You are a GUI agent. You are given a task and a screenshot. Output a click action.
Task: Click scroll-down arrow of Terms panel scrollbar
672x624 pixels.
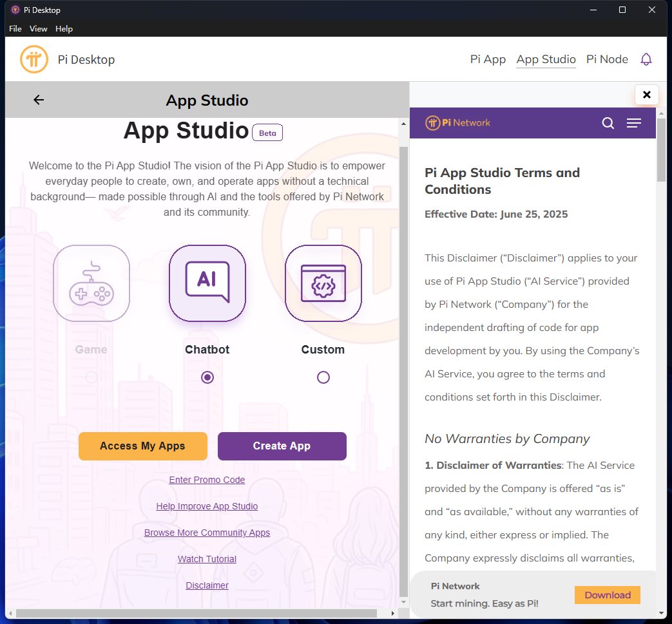[661, 613]
